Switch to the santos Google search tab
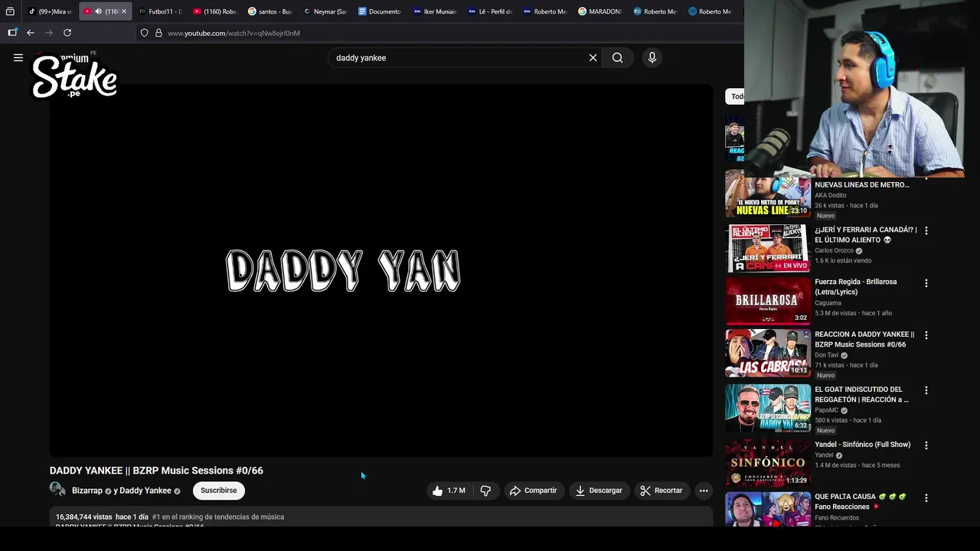Image resolution: width=980 pixels, height=551 pixels. [x=269, y=11]
